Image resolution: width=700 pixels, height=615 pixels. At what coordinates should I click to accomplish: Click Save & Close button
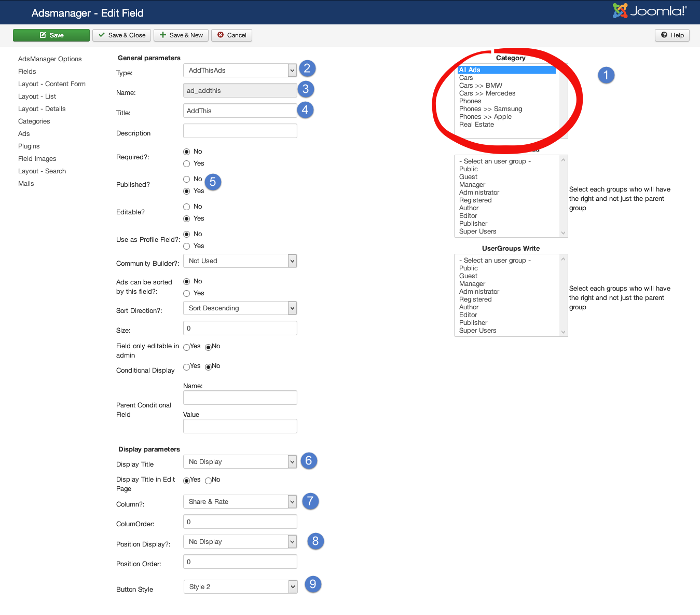(x=122, y=35)
